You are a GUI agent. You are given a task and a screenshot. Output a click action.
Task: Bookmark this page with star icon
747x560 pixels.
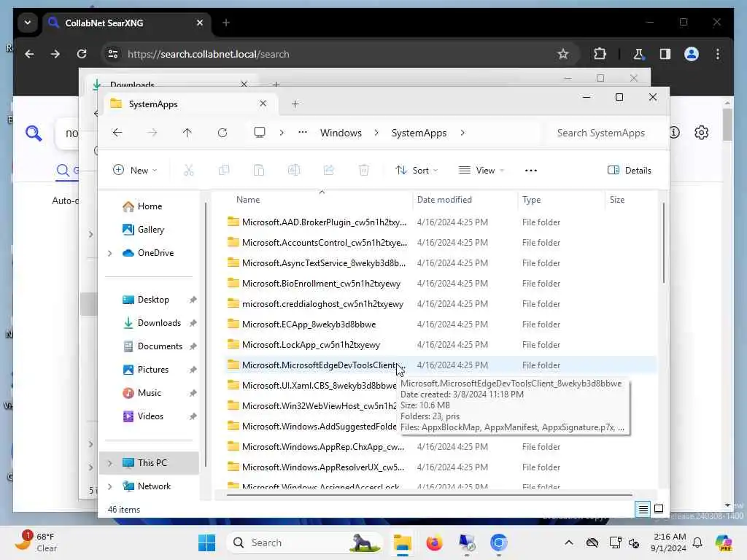[x=563, y=54]
